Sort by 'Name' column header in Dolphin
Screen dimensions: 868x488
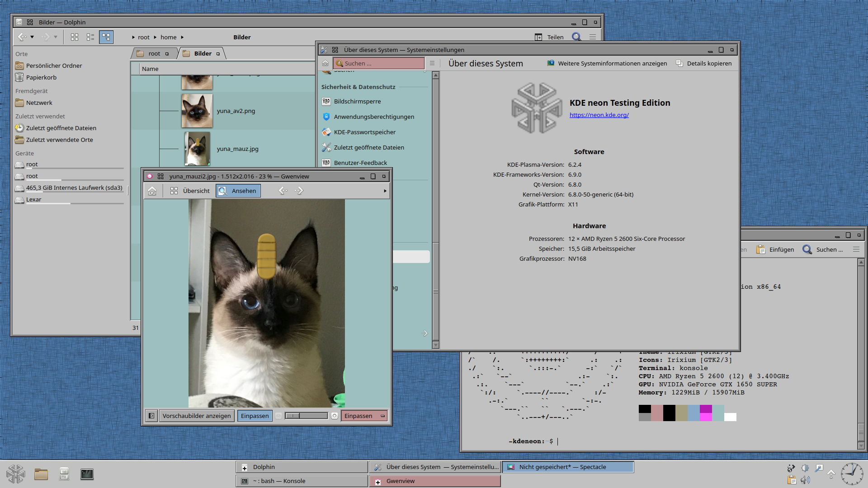pos(150,69)
